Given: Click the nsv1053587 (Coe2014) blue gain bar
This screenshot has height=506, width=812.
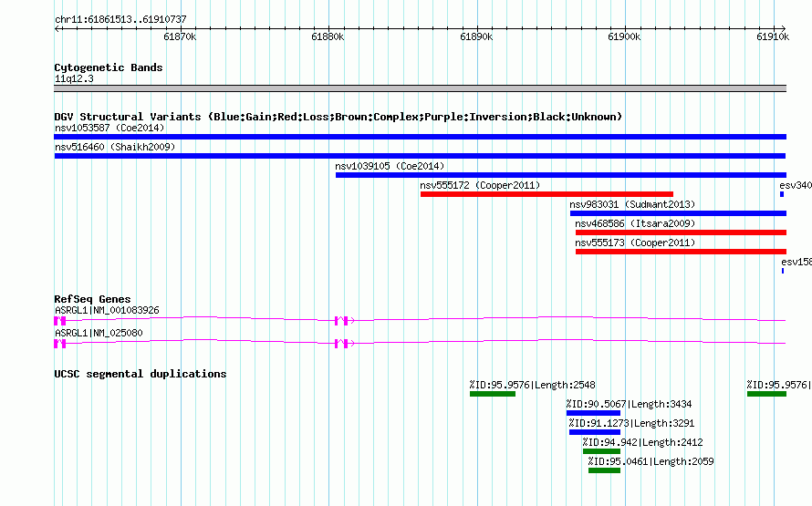Looking at the screenshot, I should point(420,137).
